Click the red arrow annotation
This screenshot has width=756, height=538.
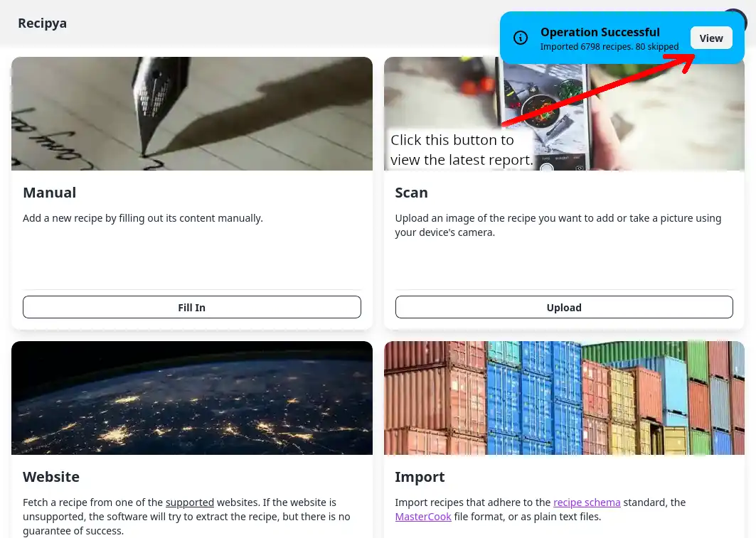click(x=598, y=89)
